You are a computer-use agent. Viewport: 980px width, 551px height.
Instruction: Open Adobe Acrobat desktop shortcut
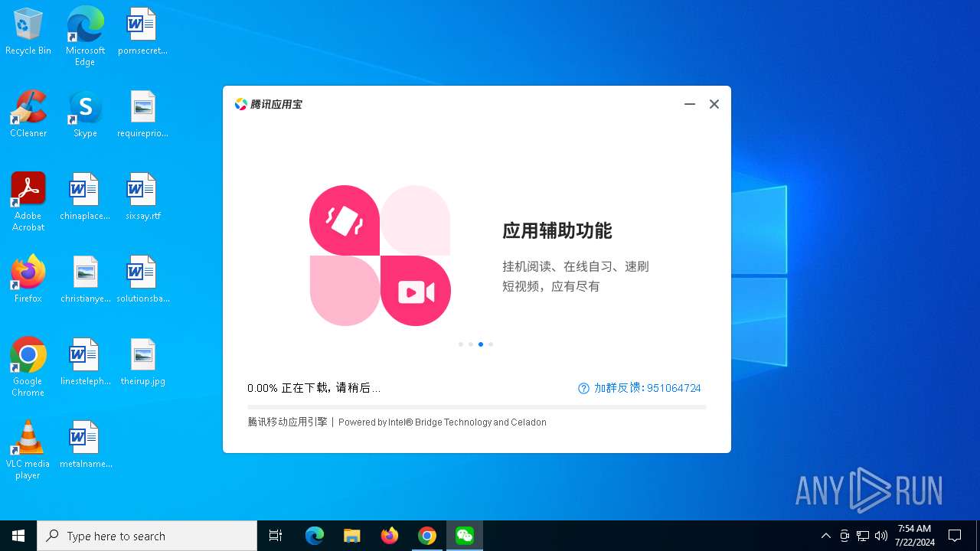pos(28,202)
